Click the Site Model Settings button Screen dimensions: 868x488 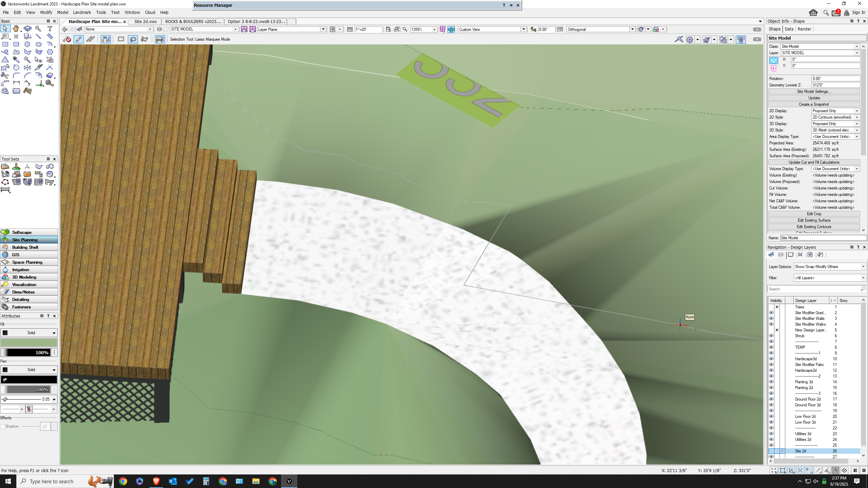[814, 91]
